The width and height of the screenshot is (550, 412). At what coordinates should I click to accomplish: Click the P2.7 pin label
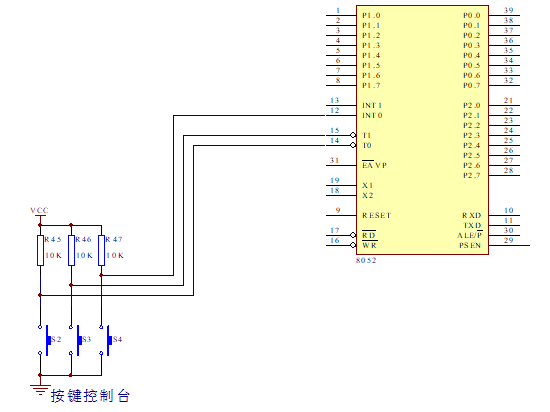tap(471, 175)
